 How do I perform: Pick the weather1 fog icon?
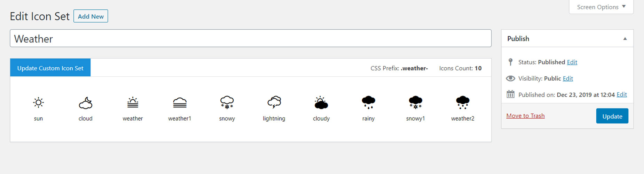coord(180,103)
